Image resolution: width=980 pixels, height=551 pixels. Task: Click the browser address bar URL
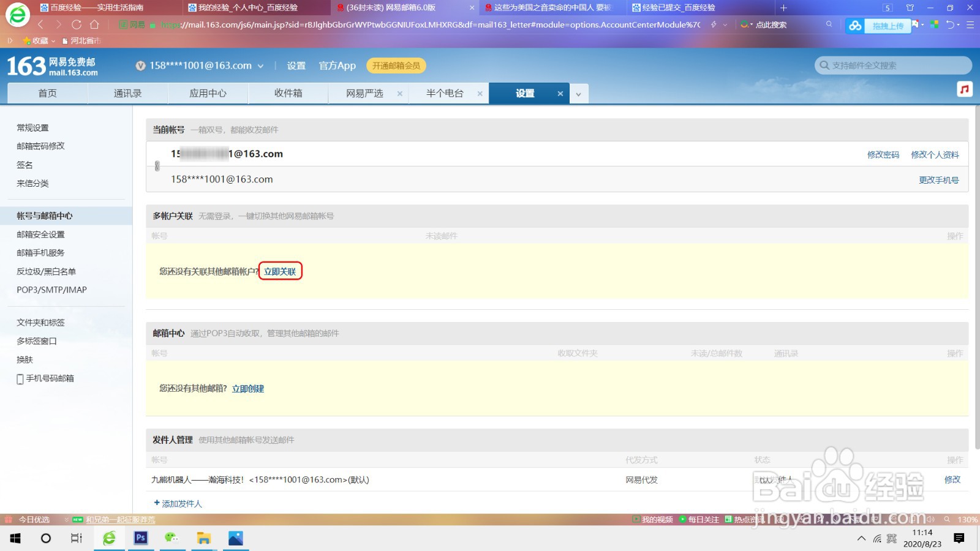[x=429, y=24]
